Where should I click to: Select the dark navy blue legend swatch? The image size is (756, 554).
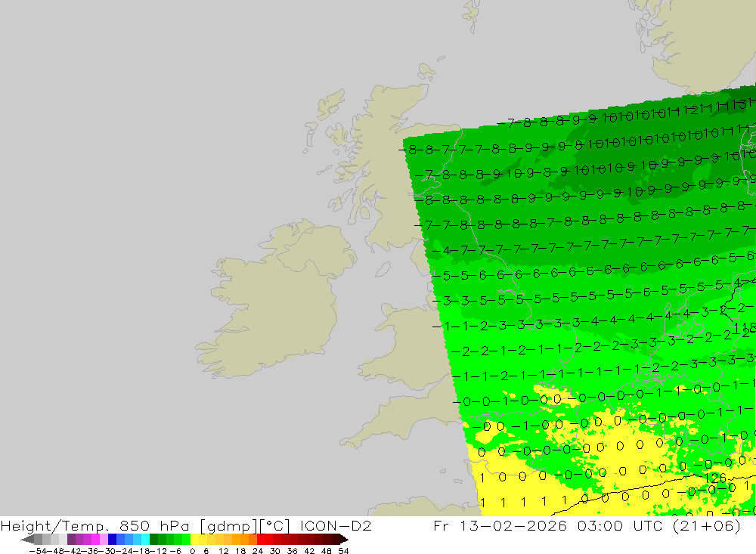click(x=112, y=539)
